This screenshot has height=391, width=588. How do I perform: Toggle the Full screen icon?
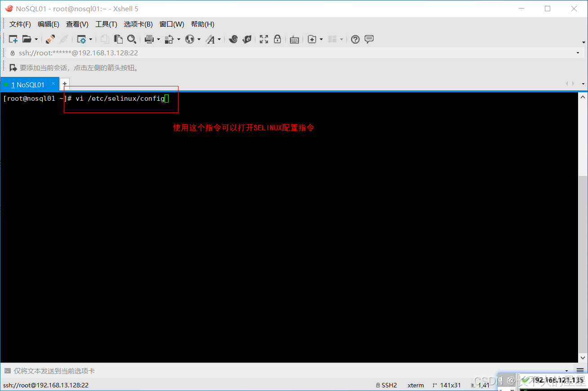point(264,39)
